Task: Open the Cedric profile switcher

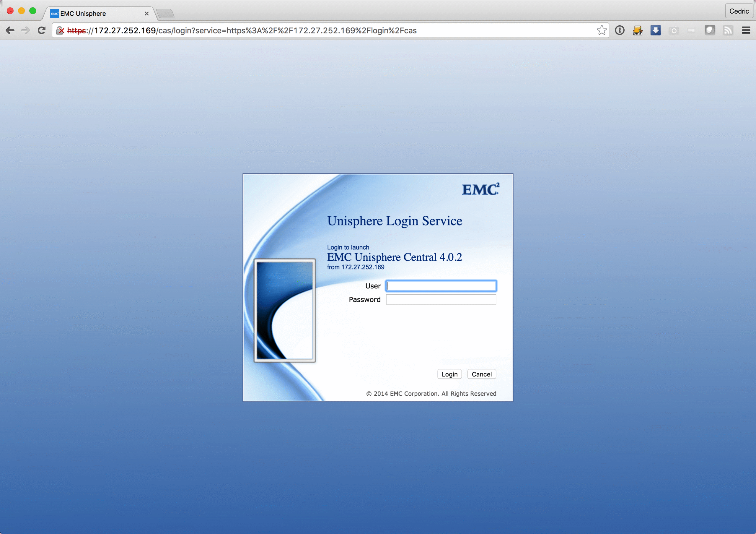Action: 739,11
